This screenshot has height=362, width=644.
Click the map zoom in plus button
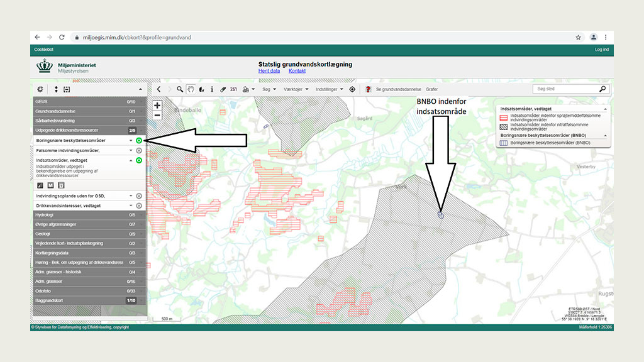pos(157,106)
